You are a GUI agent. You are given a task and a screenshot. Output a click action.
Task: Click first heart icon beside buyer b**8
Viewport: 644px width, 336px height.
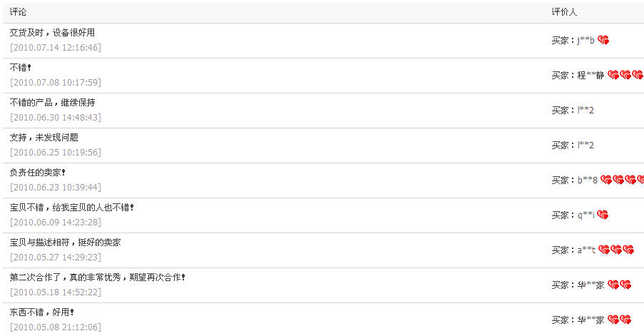[606, 180]
